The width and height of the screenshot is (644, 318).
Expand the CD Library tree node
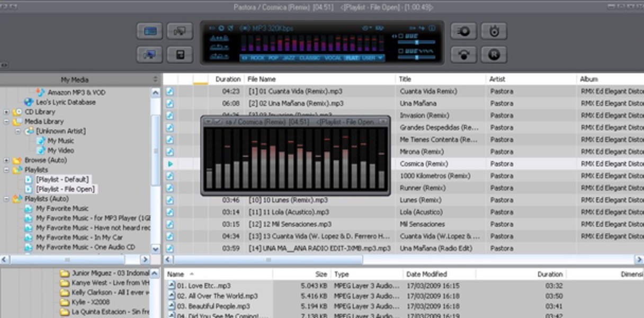[x=6, y=112]
